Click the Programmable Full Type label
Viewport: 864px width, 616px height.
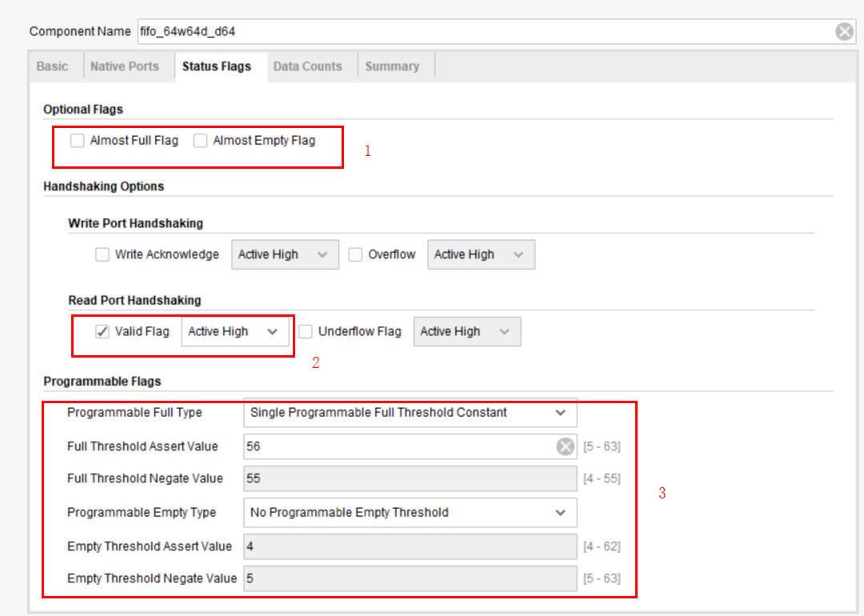134,413
